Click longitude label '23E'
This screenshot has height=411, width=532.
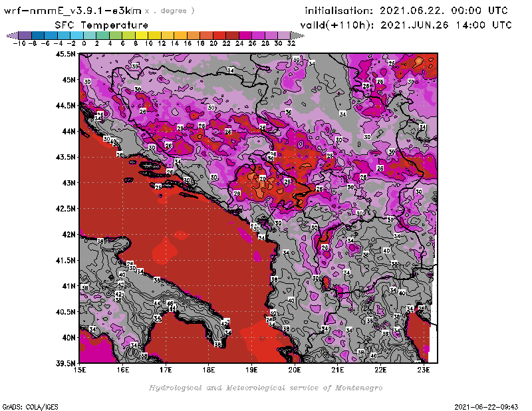pyautogui.click(x=424, y=370)
